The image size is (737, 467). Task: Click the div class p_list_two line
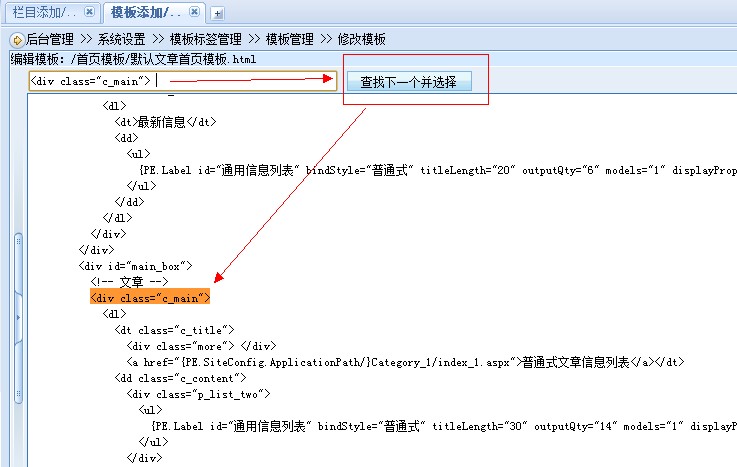click(x=190, y=394)
